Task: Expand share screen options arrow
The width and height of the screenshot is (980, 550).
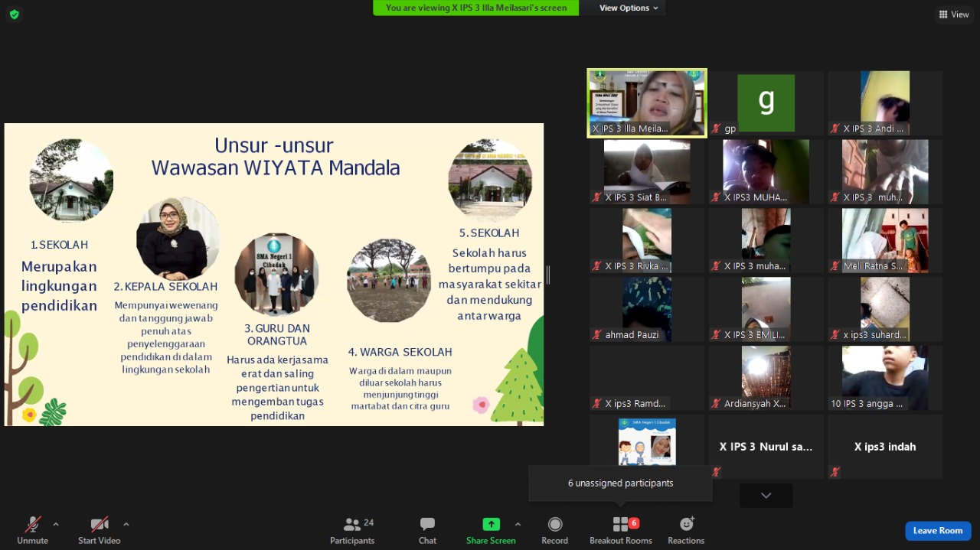Action: 518,525
